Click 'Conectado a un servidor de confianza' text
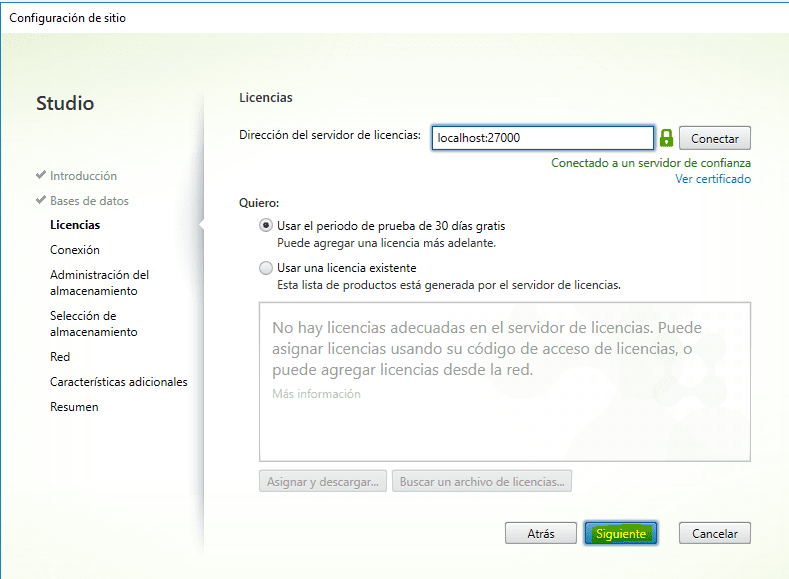Image resolution: width=789 pixels, height=579 pixels. tap(651, 163)
